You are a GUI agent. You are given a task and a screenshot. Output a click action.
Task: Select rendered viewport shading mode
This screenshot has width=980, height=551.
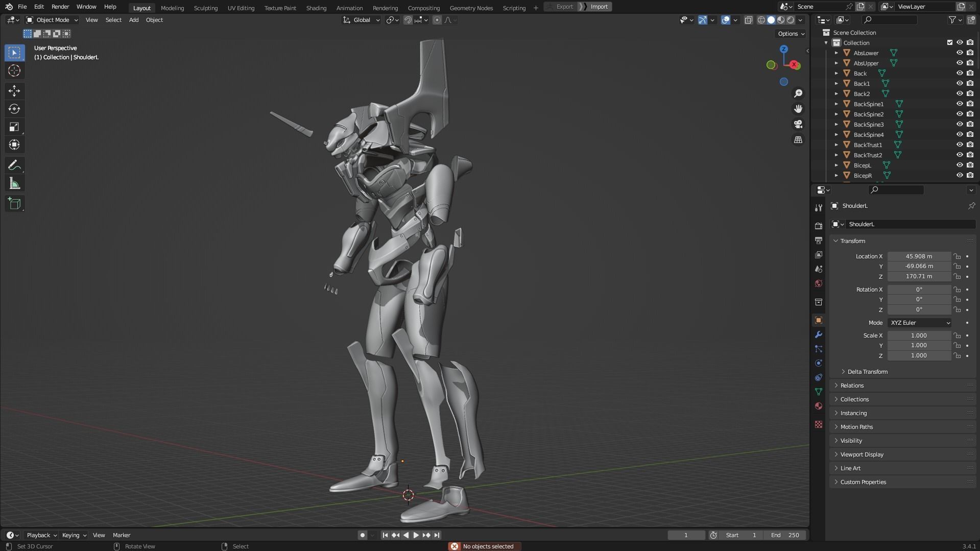tap(791, 20)
